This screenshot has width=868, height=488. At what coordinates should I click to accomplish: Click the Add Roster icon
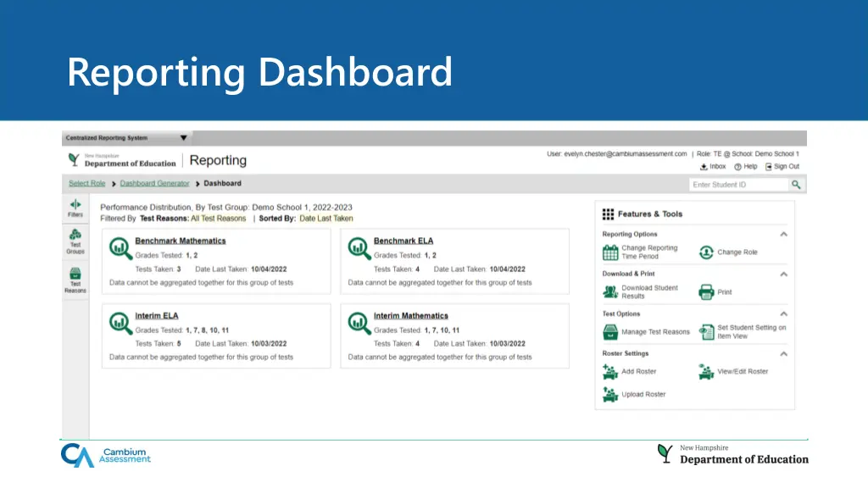click(x=610, y=372)
